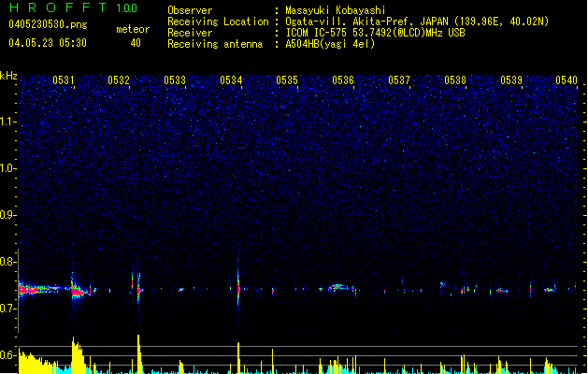
Task: Click the 'Receiving antenna' field label
Action: (x=215, y=44)
